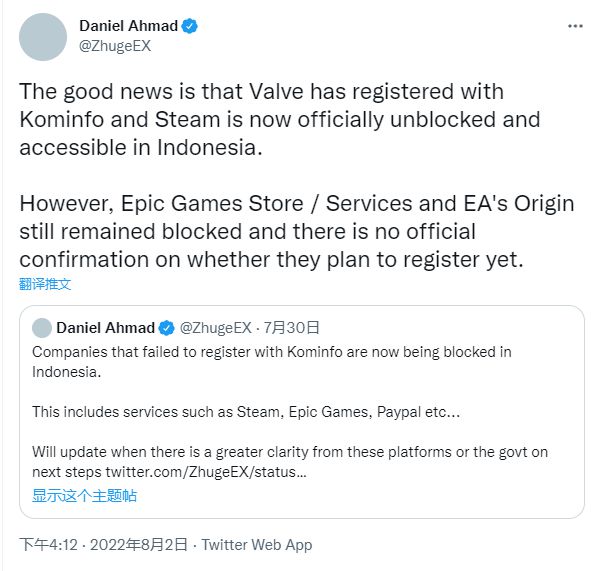Open the tweet timestamp 下午4:12 · 2022年8月2日
This screenshot has height=571, width=601.
coord(103,545)
